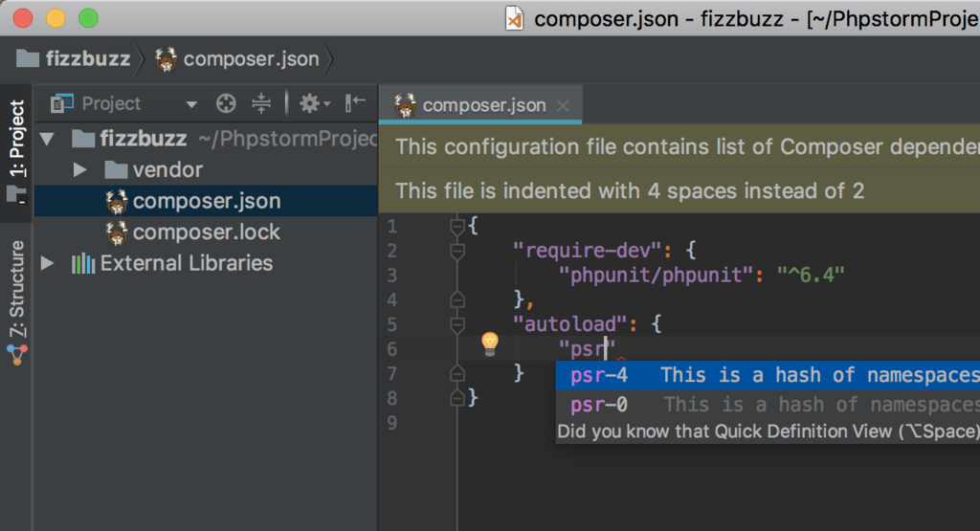Image resolution: width=980 pixels, height=531 pixels.
Task: Click the macOS yellow minimize button
Action: coord(56,19)
